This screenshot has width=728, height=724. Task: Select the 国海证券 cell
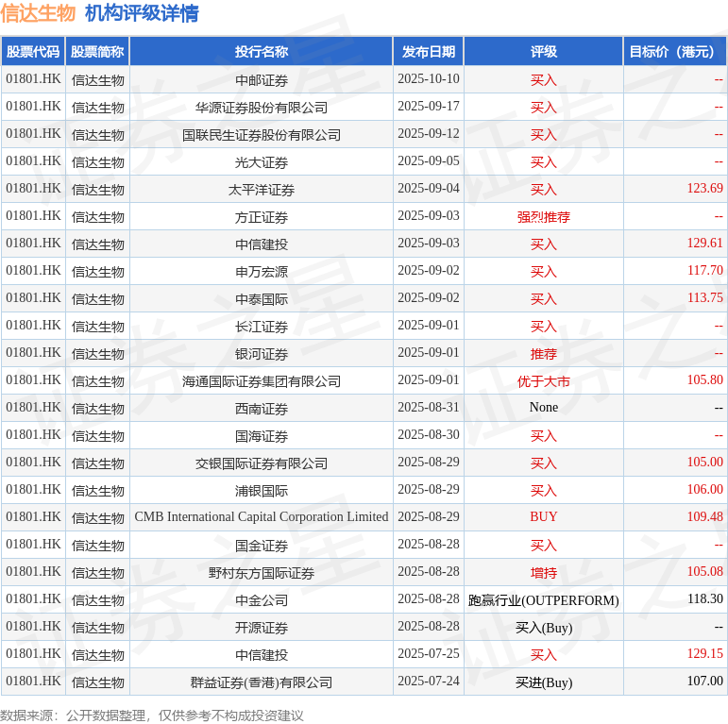(262, 436)
